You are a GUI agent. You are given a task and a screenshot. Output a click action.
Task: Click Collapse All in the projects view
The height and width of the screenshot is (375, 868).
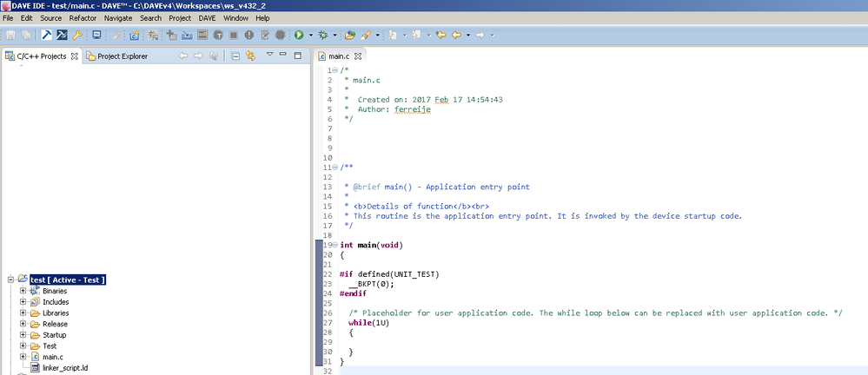pos(235,56)
